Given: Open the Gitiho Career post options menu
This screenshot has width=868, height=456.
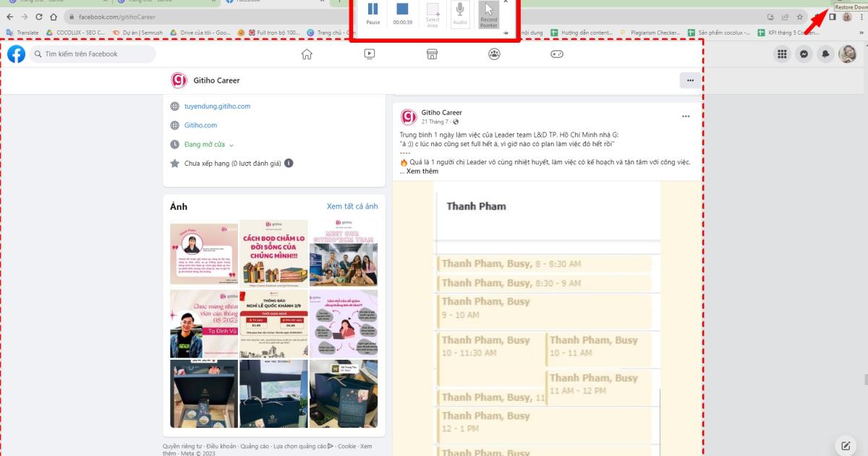Looking at the screenshot, I should coord(686,117).
